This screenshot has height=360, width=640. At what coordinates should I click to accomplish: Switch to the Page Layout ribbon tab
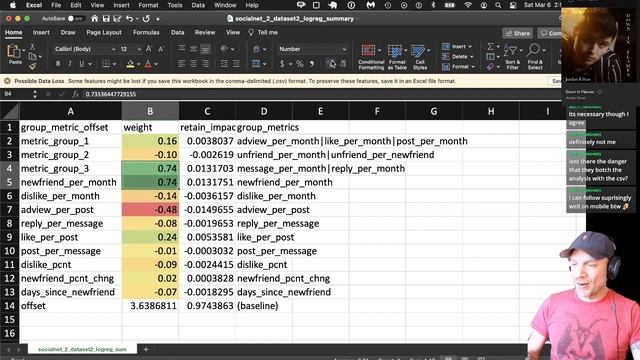click(104, 33)
